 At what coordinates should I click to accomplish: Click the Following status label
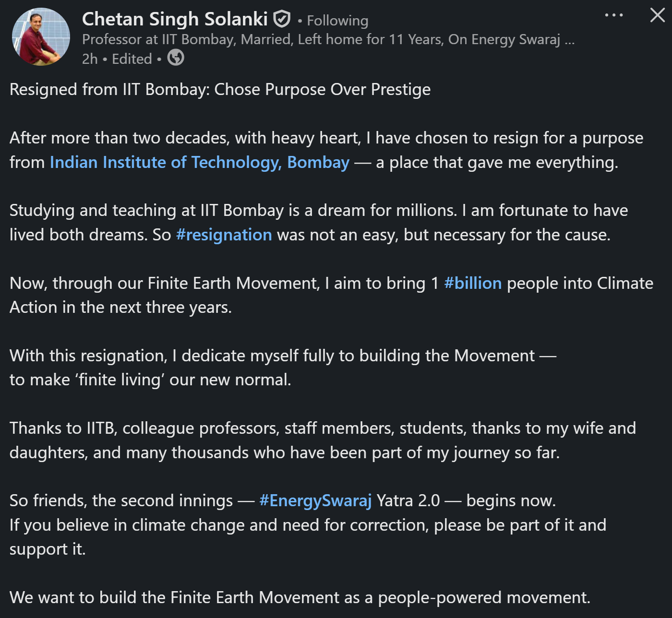(x=337, y=21)
